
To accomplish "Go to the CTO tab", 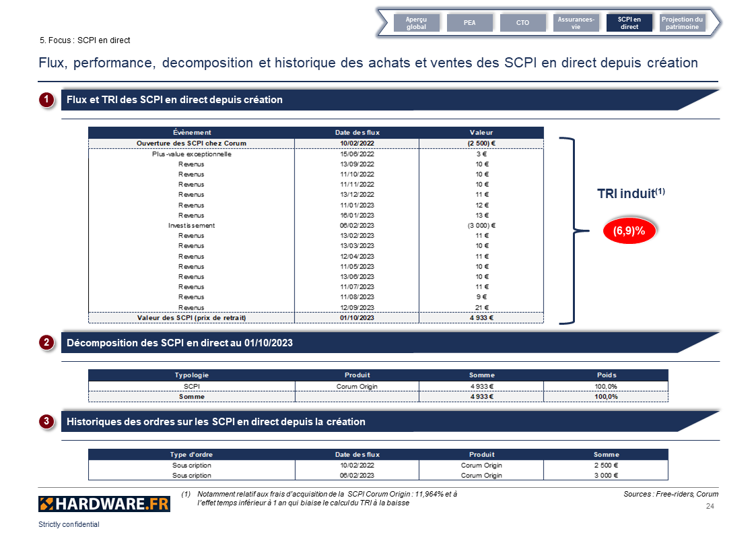I will tap(522, 23).
